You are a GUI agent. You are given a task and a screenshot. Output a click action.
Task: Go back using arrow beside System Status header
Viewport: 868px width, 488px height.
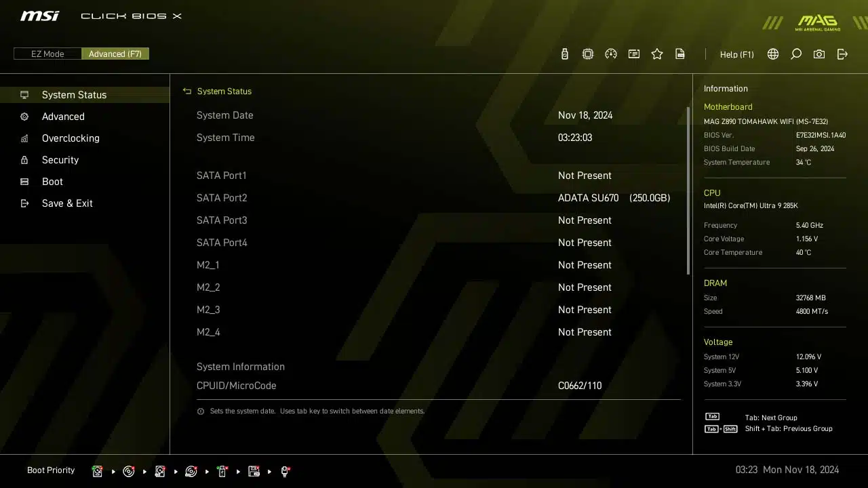tap(187, 91)
